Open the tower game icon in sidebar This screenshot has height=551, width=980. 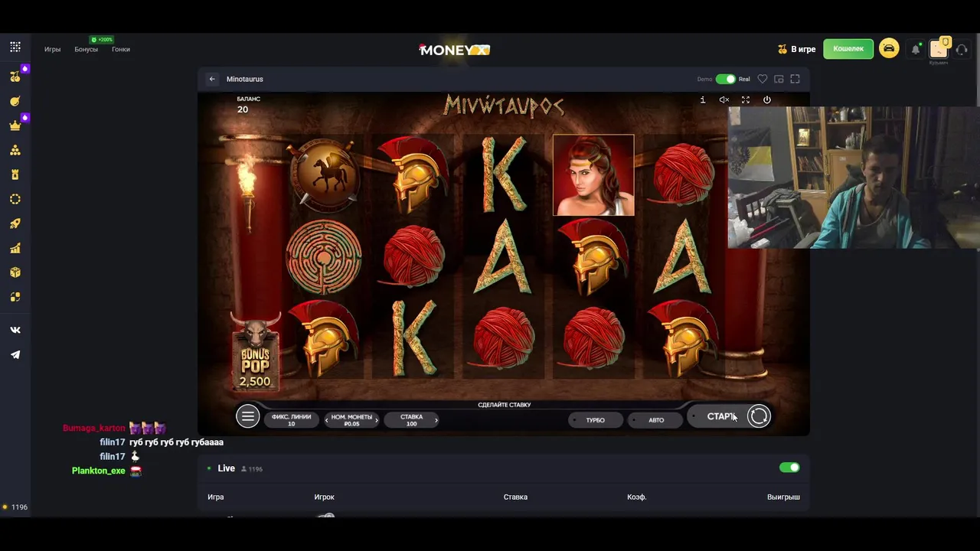point(15,174)
